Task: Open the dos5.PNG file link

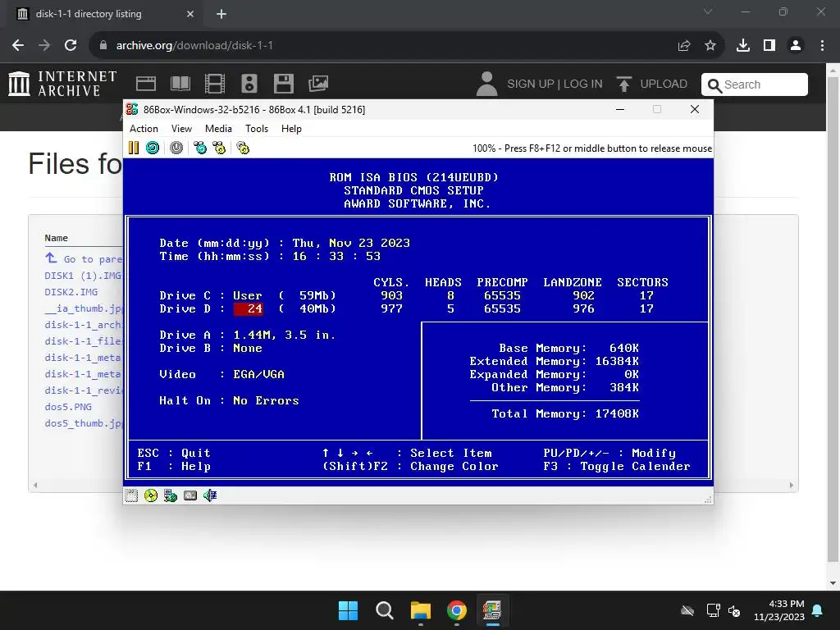Action: (x=68, y=407)
